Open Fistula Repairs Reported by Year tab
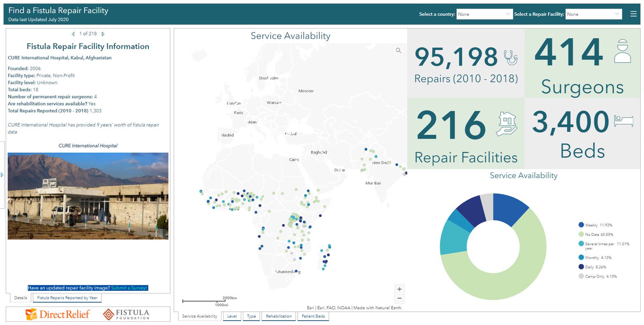Image resolution: width=644 pixels, height=325 pixels. [67, 298]
